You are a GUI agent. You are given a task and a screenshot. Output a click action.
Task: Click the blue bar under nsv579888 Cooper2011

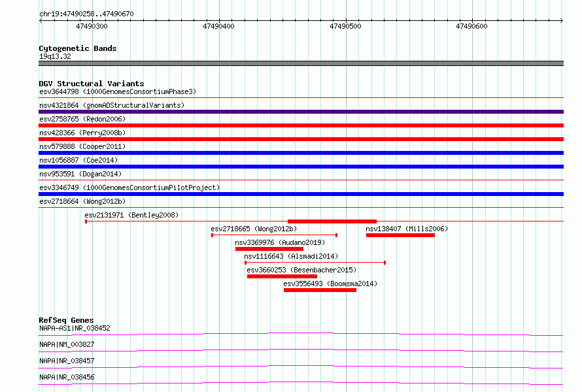pos(301,153)
